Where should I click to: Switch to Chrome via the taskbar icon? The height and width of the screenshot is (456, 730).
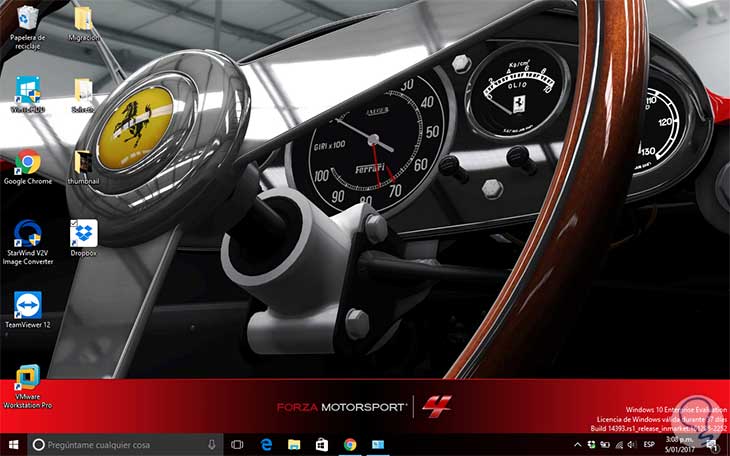pos(350,445)
